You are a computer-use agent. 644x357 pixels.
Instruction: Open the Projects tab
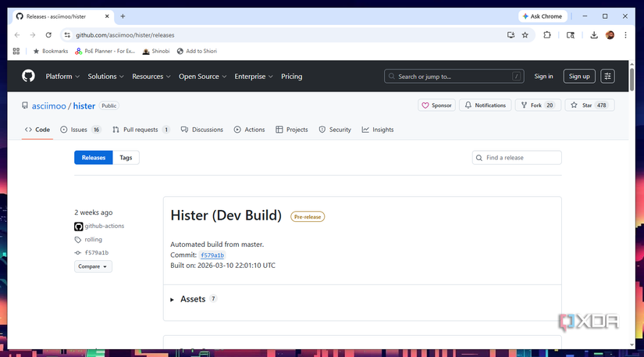tap(292, 130)
